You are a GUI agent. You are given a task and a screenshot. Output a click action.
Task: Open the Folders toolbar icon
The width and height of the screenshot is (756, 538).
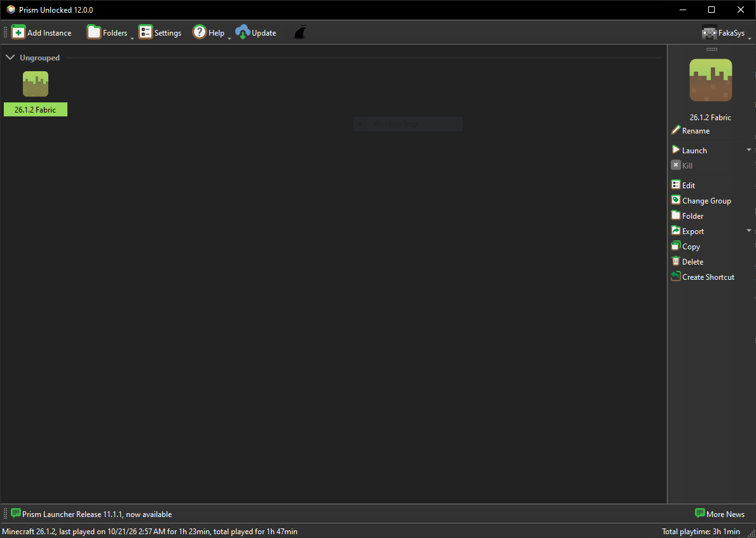(x=94, y=32)
